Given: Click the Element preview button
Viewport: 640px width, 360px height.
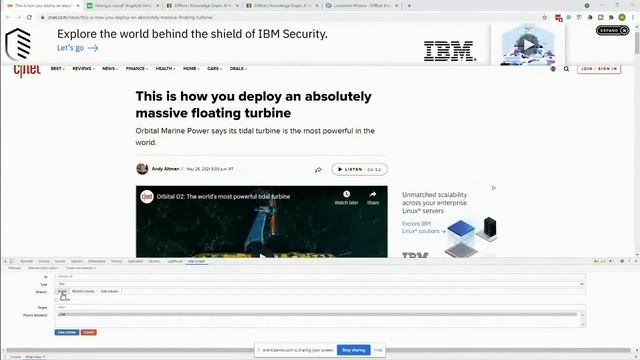Looking at the screenshot, I should pyautogui.click(x=83, y=291).
